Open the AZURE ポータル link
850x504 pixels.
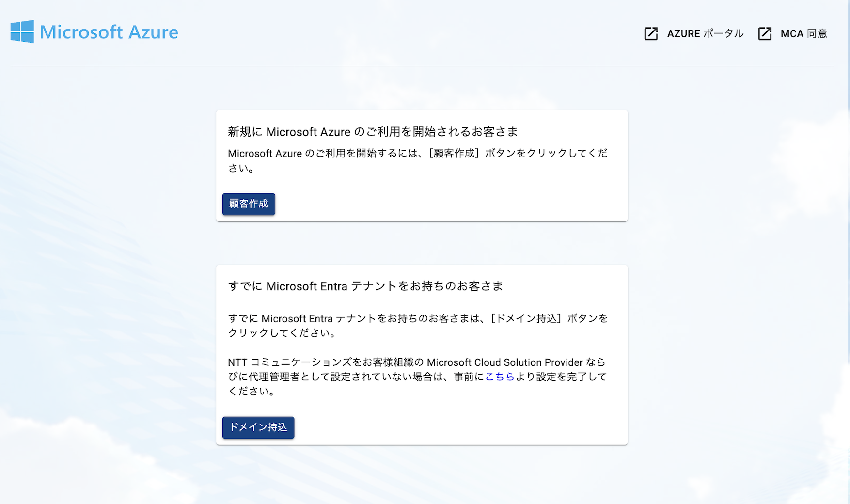point(705,33)
